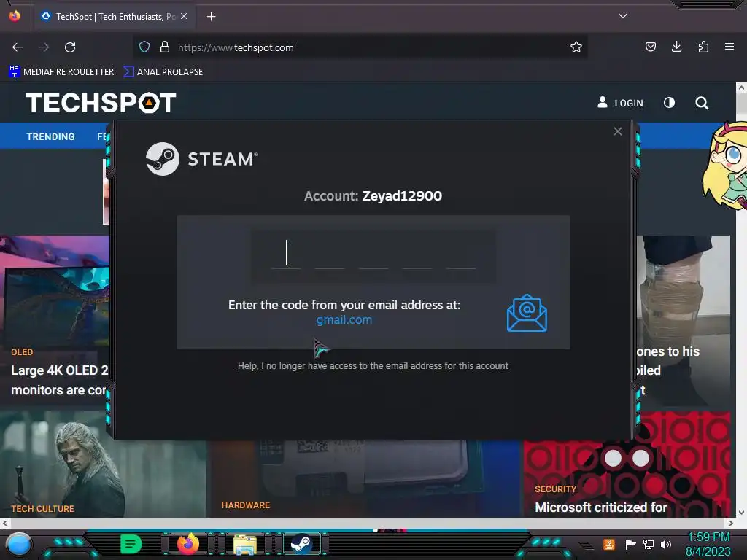The height and width of the screenshot is (560, 747).
Task: Click LOGIN on TechSpot header
Action: click(620, 103)
